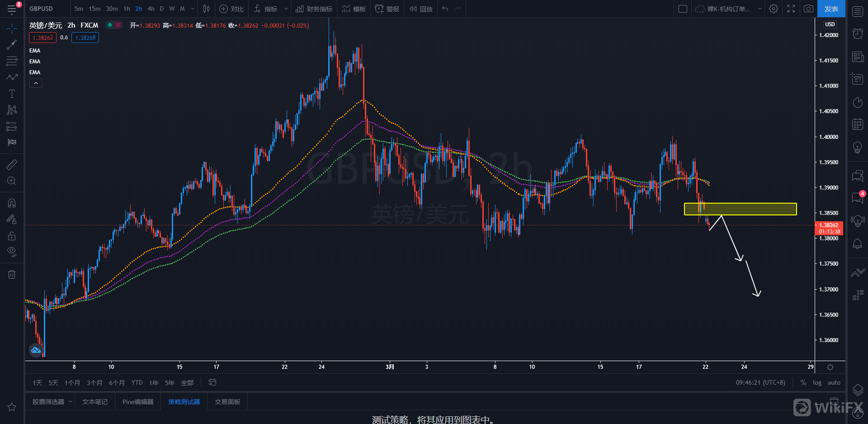Select the ruler measure tool
The image size is (868, 424).
point(12,165)
